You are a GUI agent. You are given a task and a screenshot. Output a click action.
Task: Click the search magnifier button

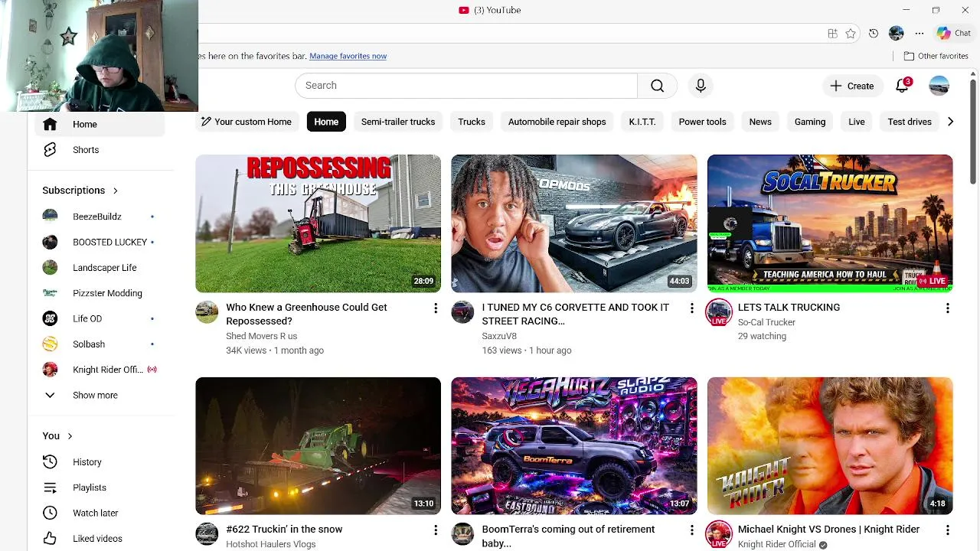coord(657,86)
